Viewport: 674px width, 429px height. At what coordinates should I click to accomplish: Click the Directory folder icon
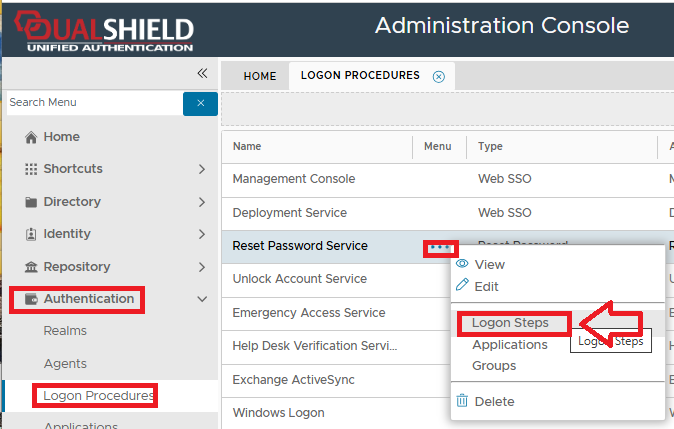coord(31,202)
